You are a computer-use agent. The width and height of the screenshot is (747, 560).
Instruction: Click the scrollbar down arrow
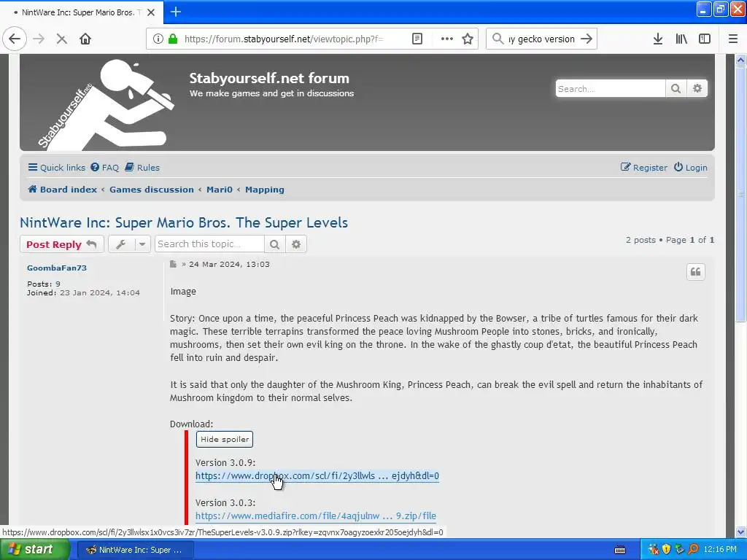click(x=741, y=532)
